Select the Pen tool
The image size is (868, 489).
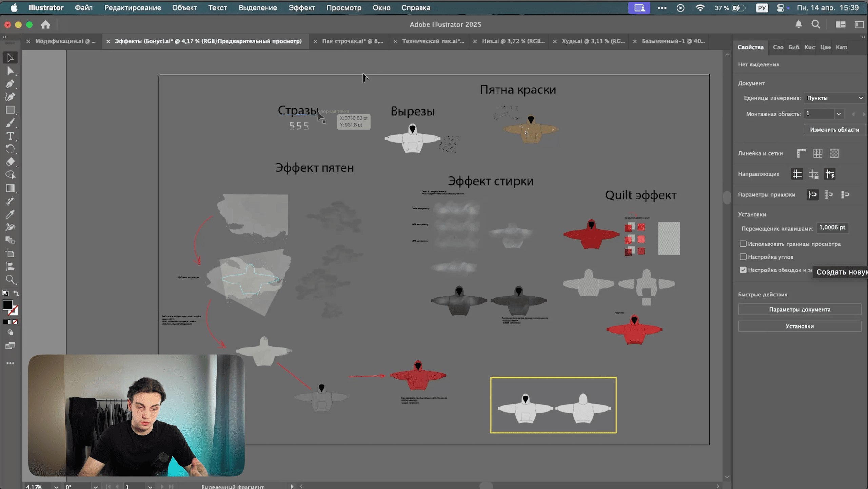coord(10,84)
